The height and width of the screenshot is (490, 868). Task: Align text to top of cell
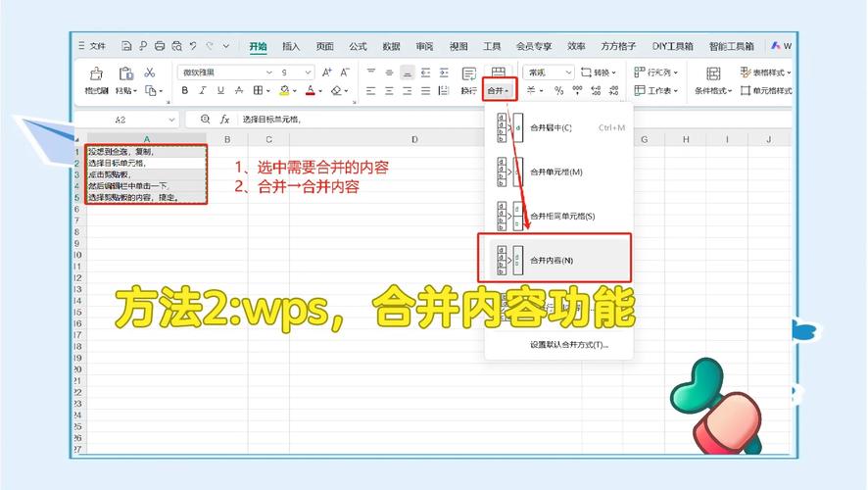pos(371,73)
